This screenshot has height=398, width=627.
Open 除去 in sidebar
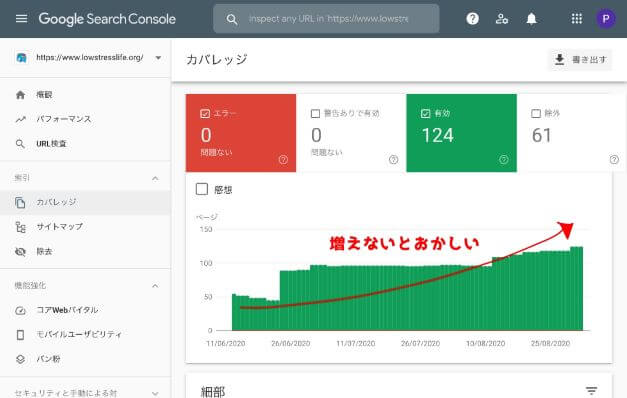[85, 252]
